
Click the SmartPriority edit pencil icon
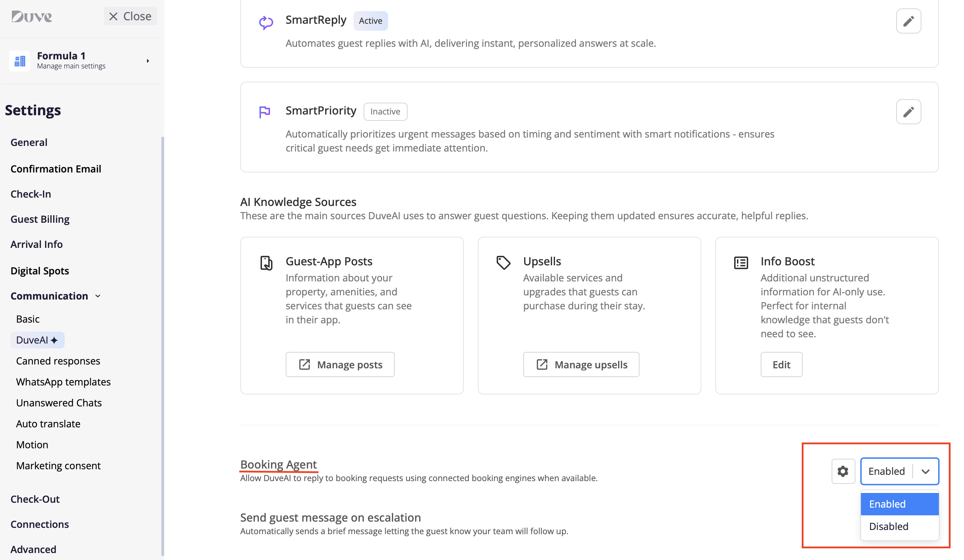908,112
